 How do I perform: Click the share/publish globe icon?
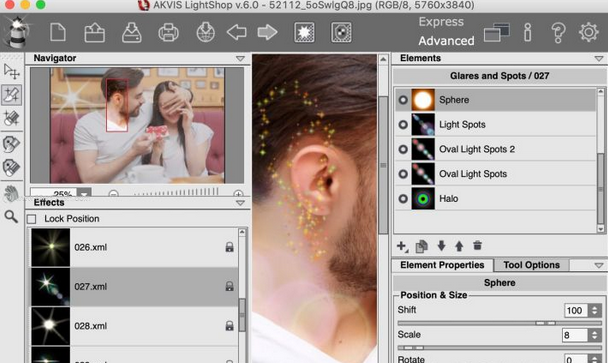point(206,32)
